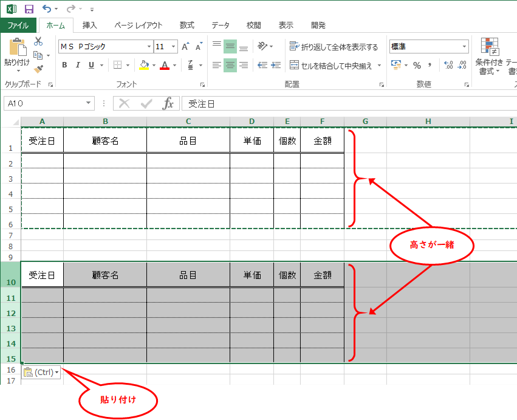Click the Insert Function fx icon
517x420 pixels.
[168, 104]
